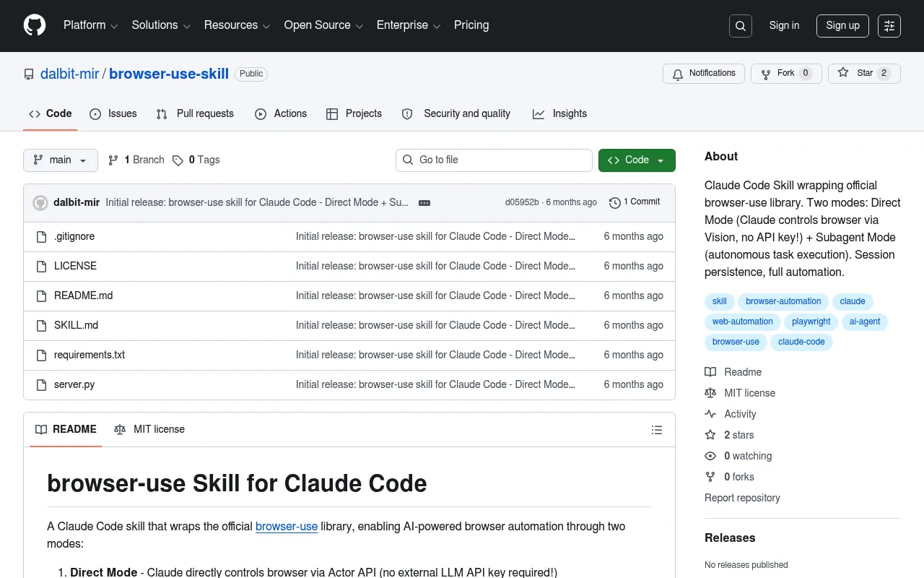Click the pulse icon beside Activity

710,414
